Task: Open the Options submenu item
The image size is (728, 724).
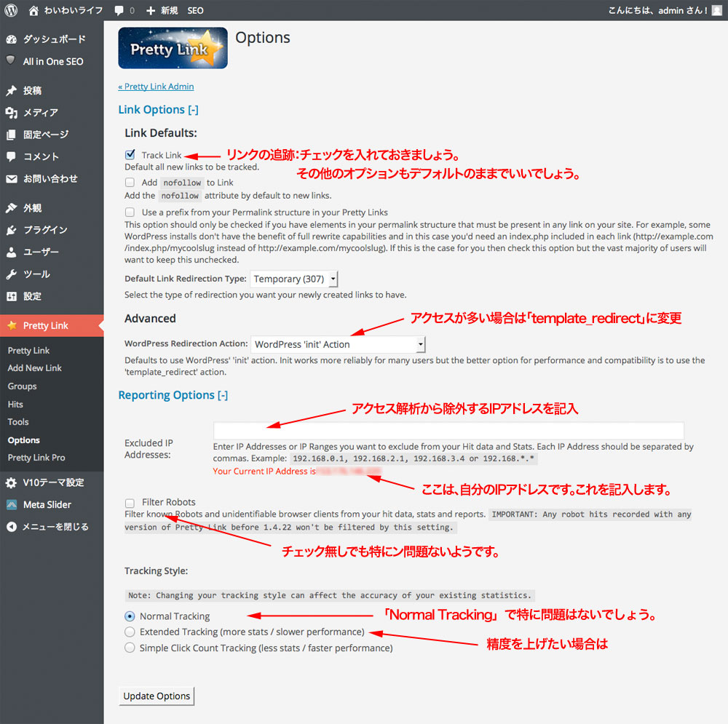Action: (x=24, y=440)
